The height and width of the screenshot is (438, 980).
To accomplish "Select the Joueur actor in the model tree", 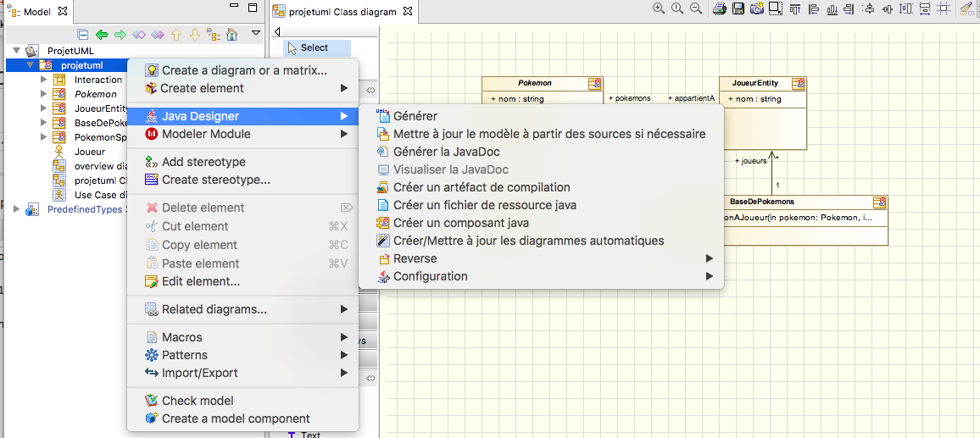I will coord(90,152).
